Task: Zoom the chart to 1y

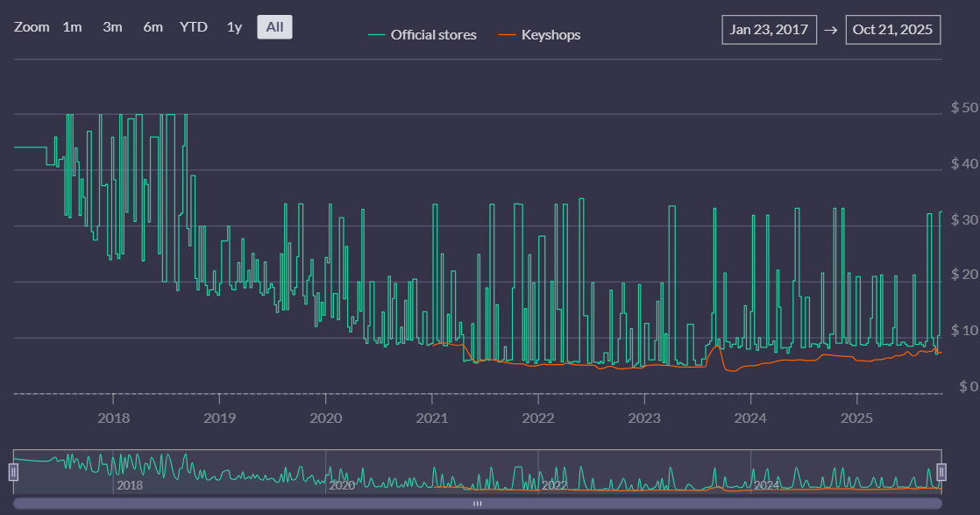Action: pyautogui.click(x=234, y=27)
